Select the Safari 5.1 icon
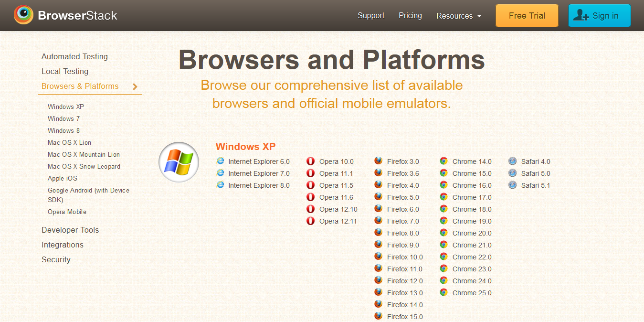 (x=512, y=185)
